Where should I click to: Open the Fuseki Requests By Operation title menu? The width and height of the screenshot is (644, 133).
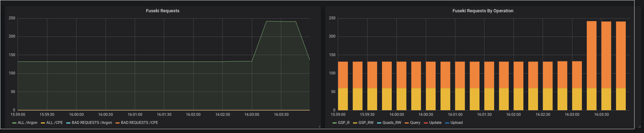(483, 11)
